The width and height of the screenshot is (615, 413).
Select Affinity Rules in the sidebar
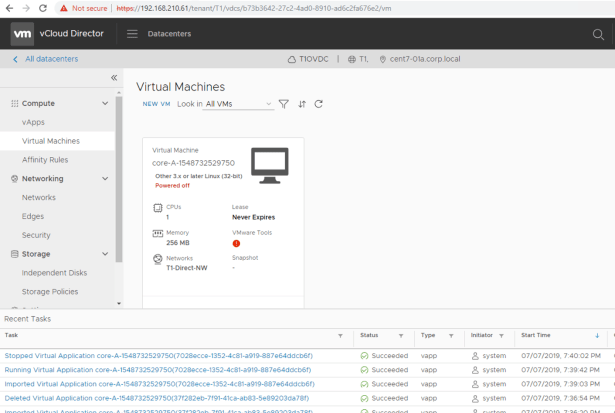tap(45, 160)
